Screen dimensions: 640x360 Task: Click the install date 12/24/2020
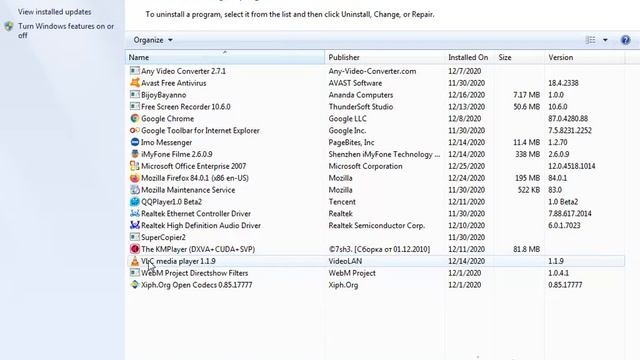[x=467, y=178]
